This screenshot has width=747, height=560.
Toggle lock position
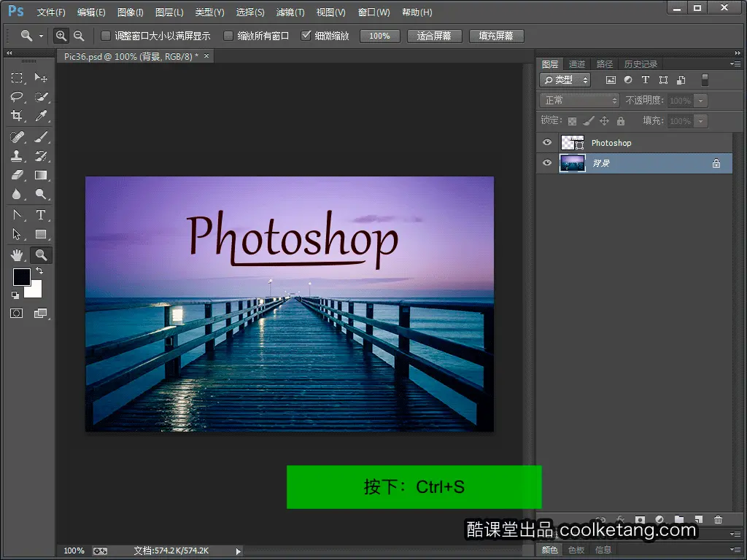coord(604,121)
